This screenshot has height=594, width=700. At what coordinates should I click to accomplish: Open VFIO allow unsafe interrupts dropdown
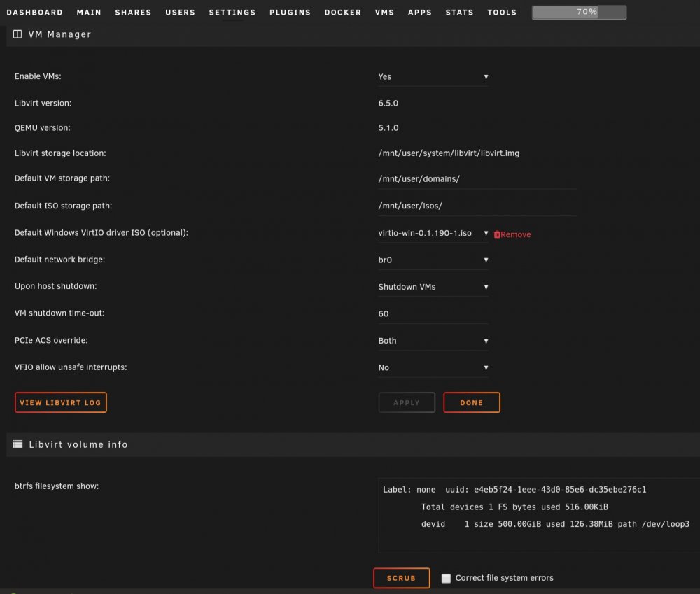(433, 368)
